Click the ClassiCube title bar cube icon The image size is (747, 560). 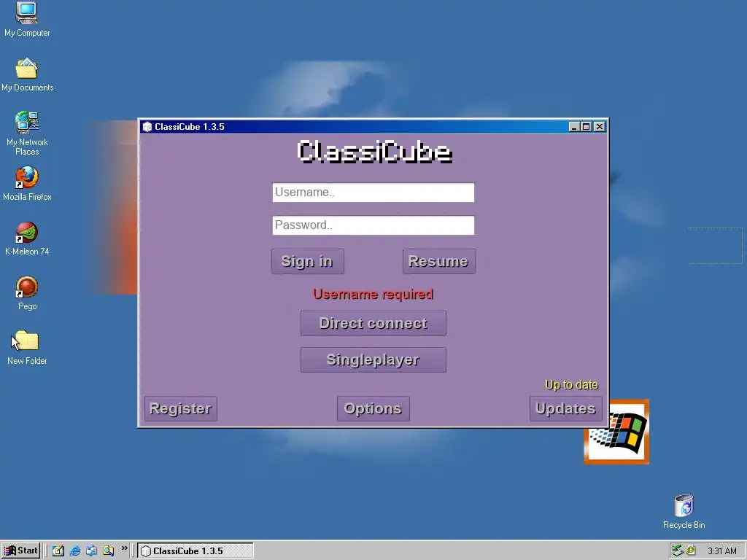(x=147, y=127)
